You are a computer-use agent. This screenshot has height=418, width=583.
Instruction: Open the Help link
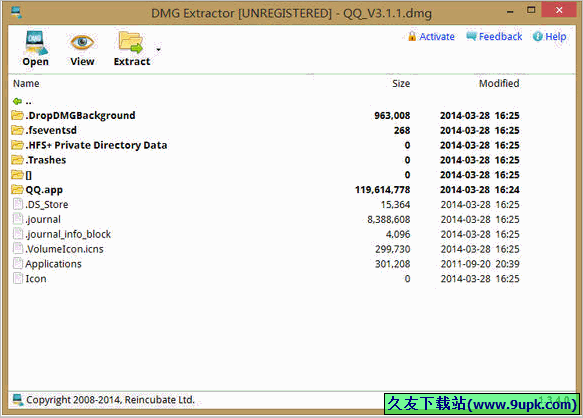coord(556,36)
